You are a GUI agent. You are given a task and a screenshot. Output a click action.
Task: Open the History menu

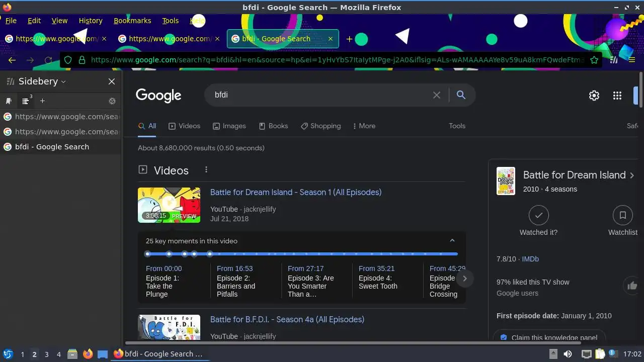91,21
